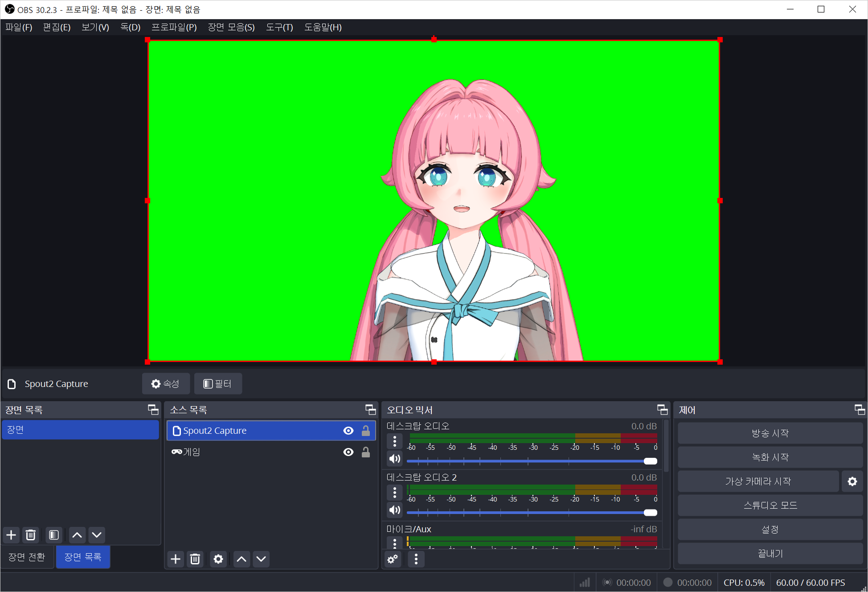Move scene down arrow in scene list
Screen dimensions: 868x592
(97, 534)
